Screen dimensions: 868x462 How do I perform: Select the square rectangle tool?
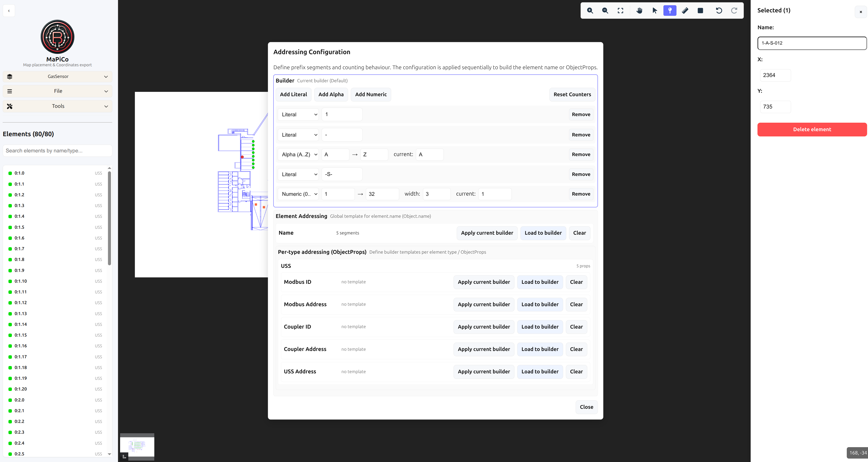coord(700,11)
